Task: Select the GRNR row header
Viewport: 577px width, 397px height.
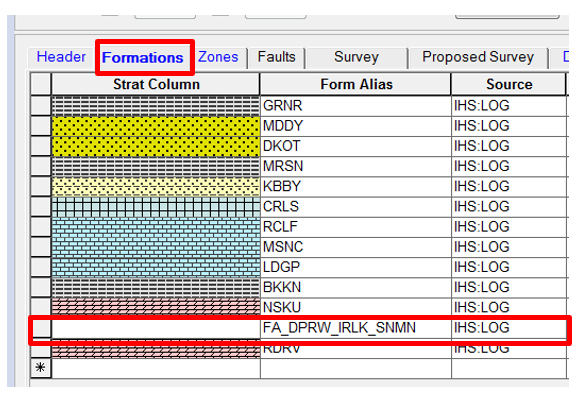Action: pyautogui.click(x=40, y=106)
